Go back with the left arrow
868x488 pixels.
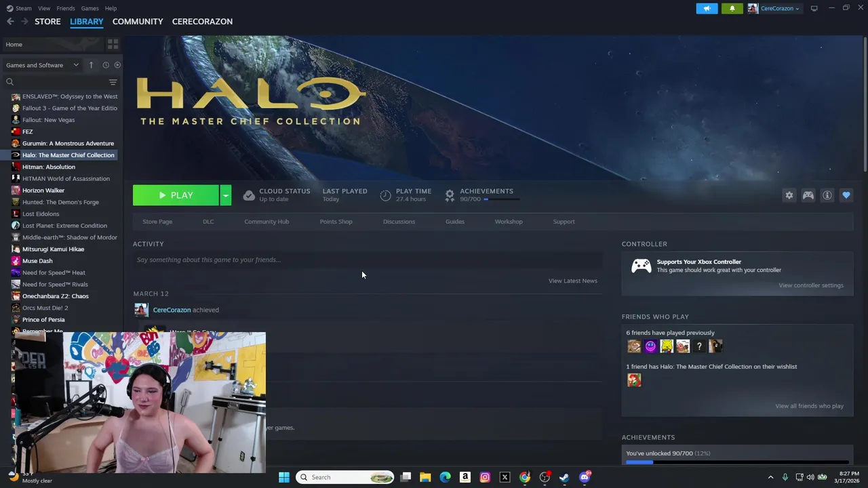pos(10,22)
